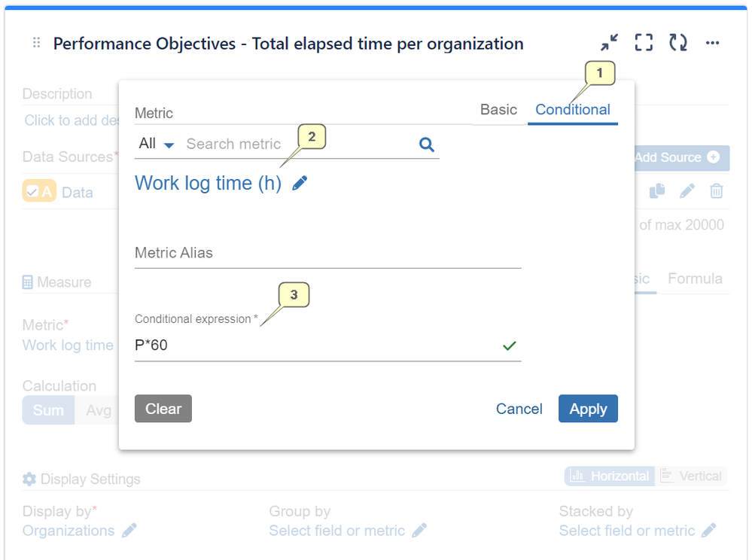Open the All metric filter dropdown
Image resolution: width=752 pixels, height=560 pixels.
coord(157,144)
